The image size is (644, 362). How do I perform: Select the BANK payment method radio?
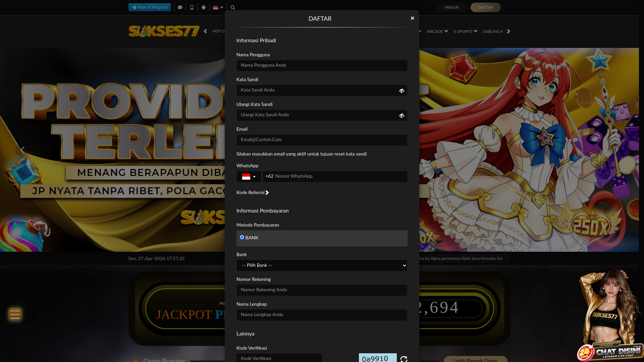pos(242,237)
